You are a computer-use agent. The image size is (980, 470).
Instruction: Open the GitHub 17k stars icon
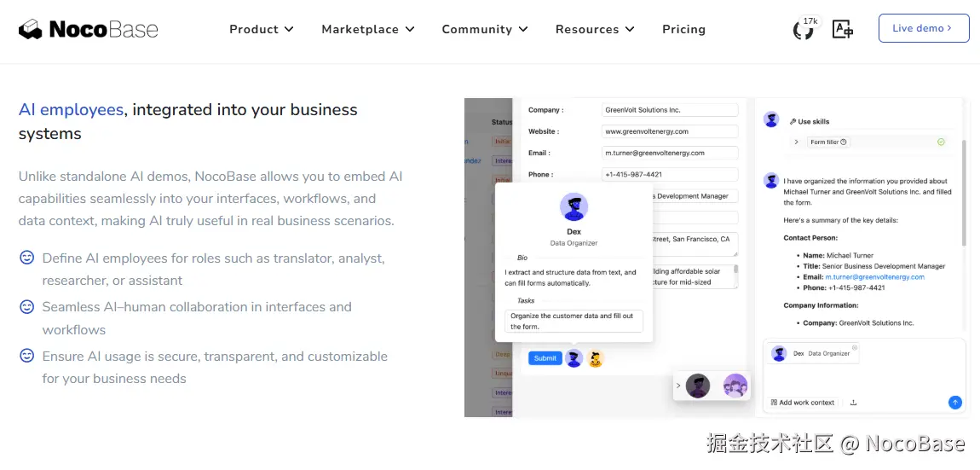[x=804, y=30]
